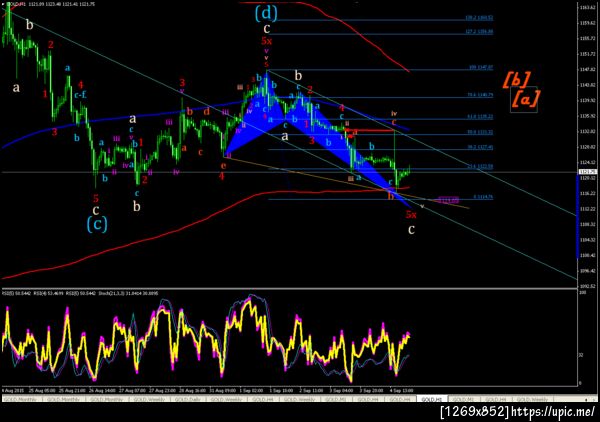Select the 61.8 Fibonacci level label
Viewport: 600px width, 422px height.
pyautogui.click(x=480, y=116)
